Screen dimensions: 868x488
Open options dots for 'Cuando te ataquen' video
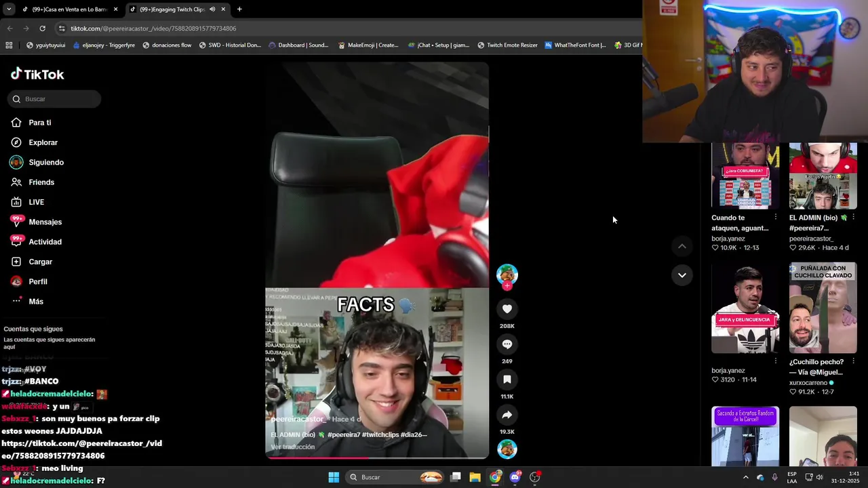click(x=776, y=218)
